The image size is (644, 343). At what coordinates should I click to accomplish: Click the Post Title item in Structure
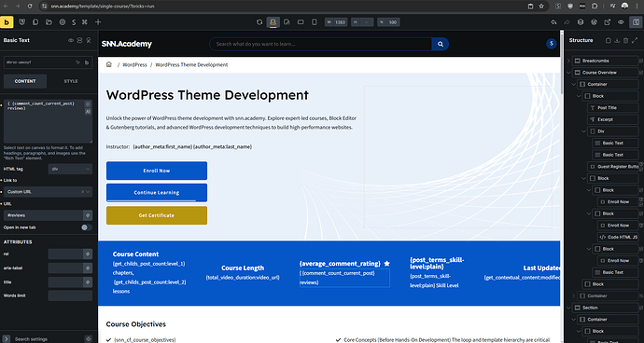613,108
